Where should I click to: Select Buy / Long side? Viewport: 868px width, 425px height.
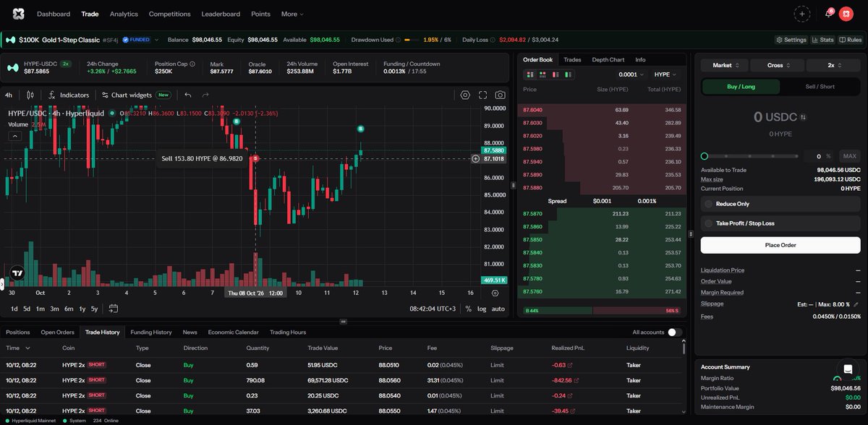[741, 87]
